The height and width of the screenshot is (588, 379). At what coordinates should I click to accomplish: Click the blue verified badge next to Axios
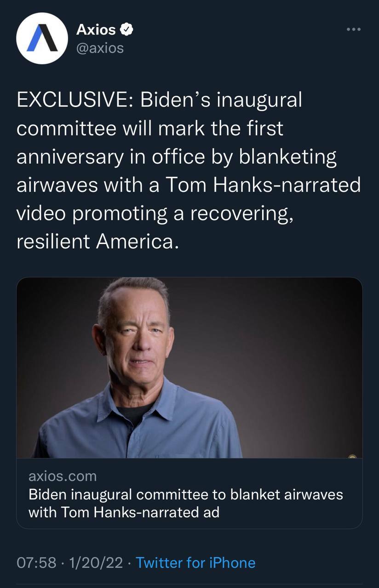(x=127, y=30)
